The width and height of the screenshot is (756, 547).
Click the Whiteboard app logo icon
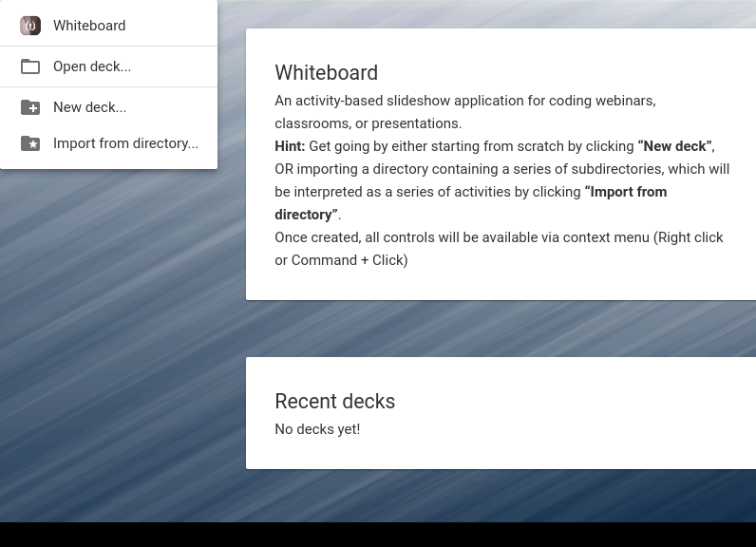(29, 26)
